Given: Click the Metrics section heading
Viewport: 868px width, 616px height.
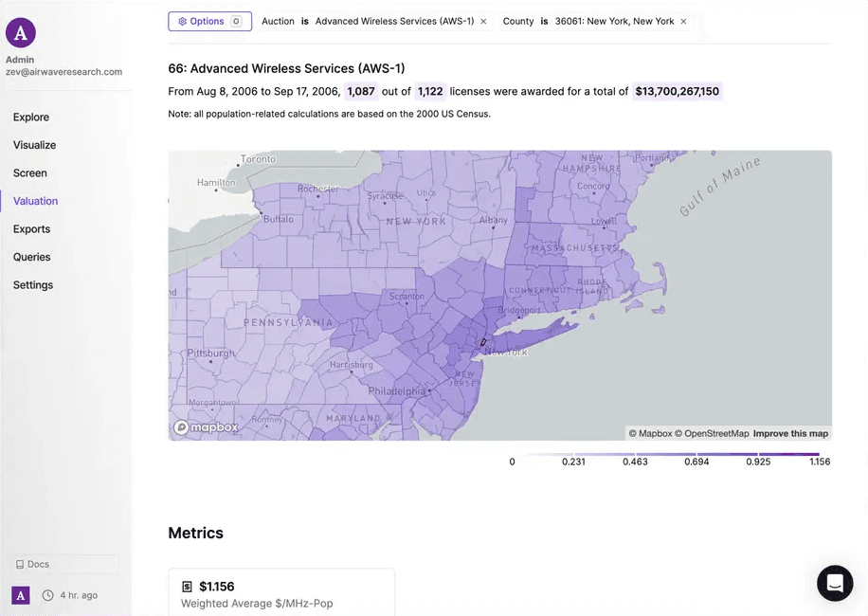Looking at the screenshot, I should [196, 533].
